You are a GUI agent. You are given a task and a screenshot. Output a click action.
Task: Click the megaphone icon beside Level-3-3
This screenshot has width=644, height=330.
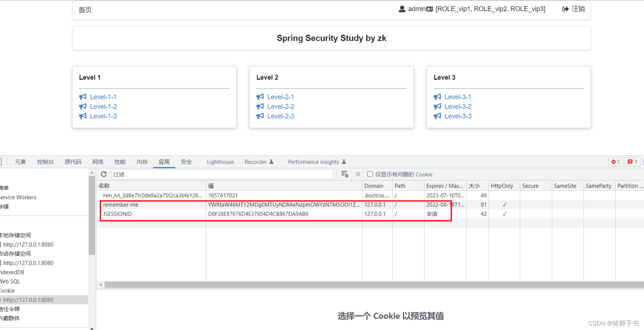437,116
